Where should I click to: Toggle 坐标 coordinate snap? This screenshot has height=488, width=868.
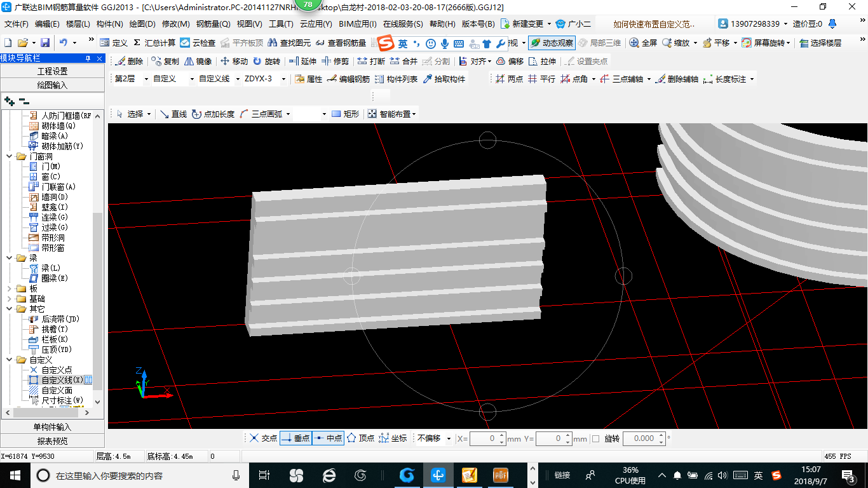coord(393,438)
